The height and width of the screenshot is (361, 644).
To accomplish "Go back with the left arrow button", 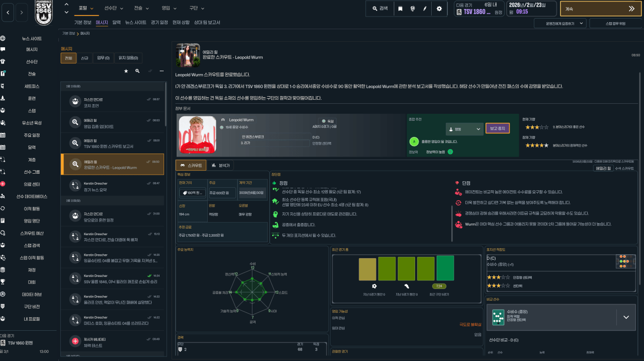I will coord(8,13).
